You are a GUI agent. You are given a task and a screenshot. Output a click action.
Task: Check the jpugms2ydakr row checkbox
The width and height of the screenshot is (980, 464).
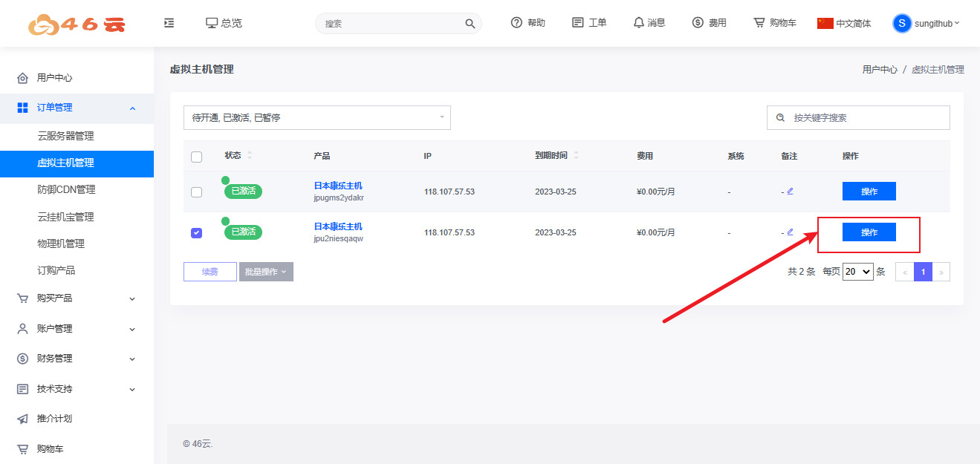(x=196, y=192)
